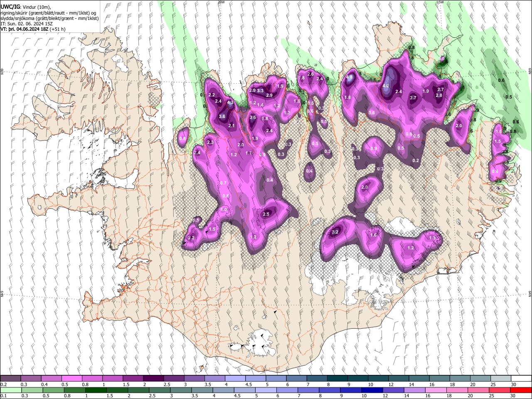The width and height of the screenshot is (532, 399).
Task: Pick the dark teal 8–9 swatch, upper legend
Action: 337,379
